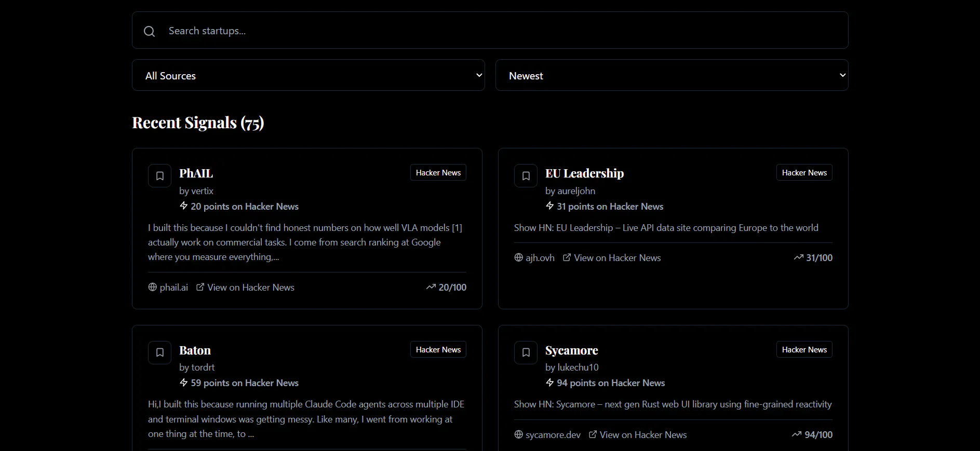Click the Hacker News badge on PhAIL
Viewport: 980px width, 451px height.
[438, 172]
